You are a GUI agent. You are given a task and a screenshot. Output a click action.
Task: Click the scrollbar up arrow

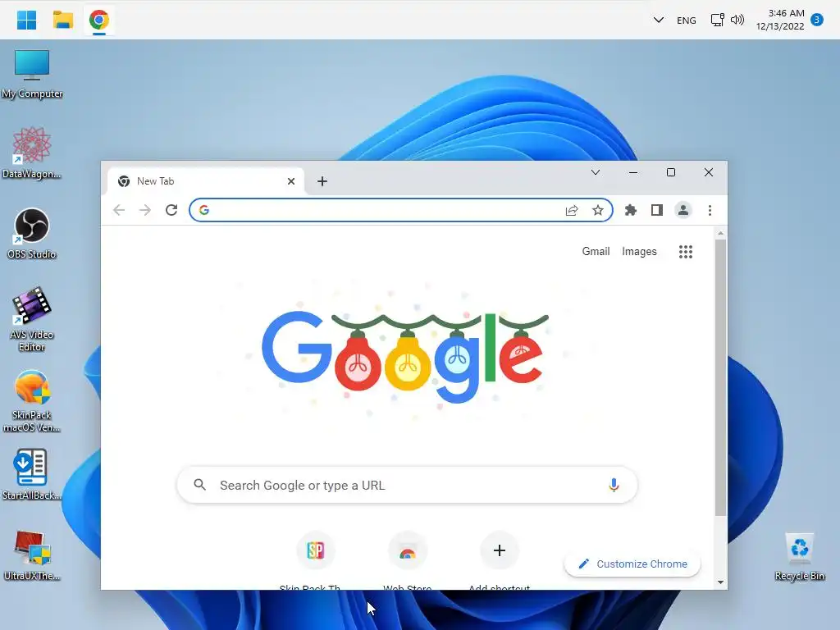click(720, 233)
